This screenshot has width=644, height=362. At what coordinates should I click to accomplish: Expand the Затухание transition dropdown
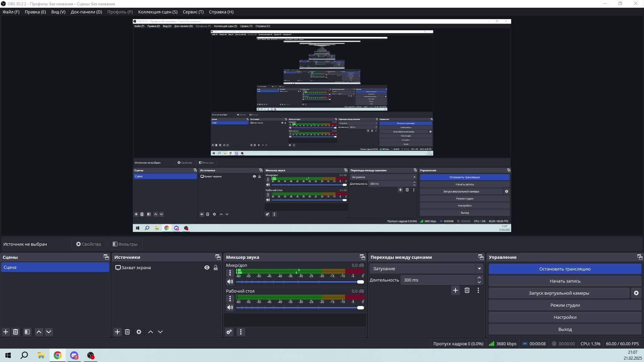tap(479, 268)
